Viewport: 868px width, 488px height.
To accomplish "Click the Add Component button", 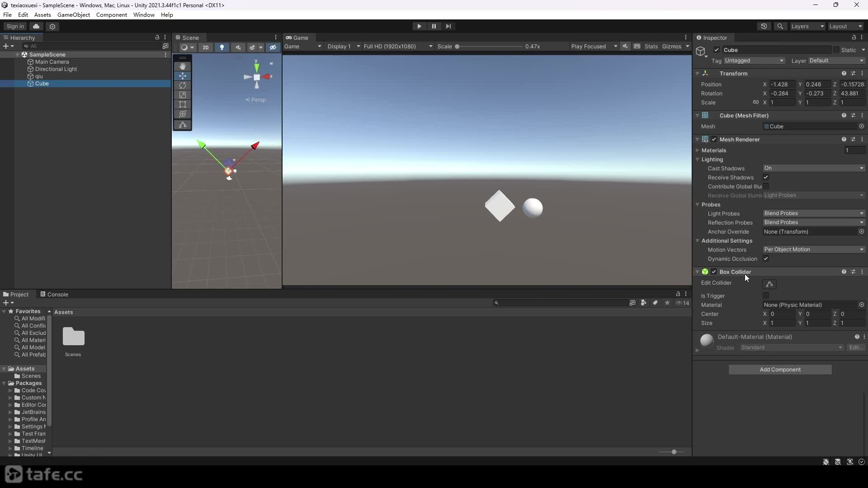I will 780,370.
